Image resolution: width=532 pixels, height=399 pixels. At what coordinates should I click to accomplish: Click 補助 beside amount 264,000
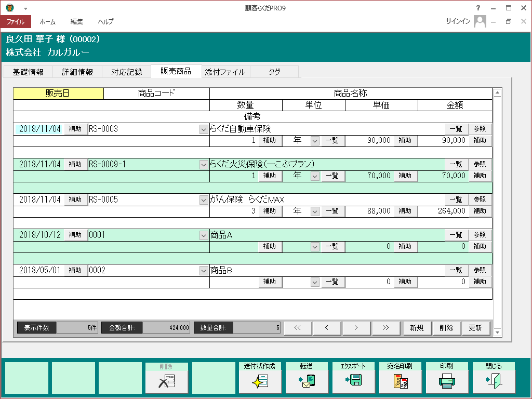pyautogui.click(x=480, y=211)
